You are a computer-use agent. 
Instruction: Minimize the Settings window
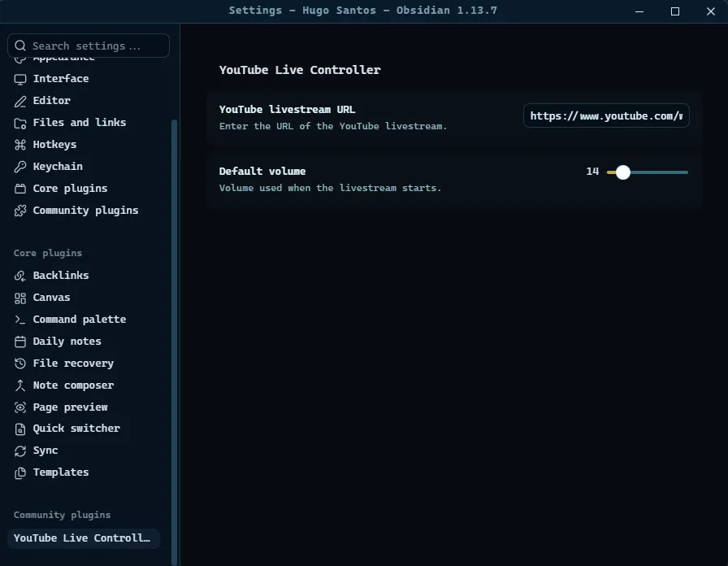[639, 11]
